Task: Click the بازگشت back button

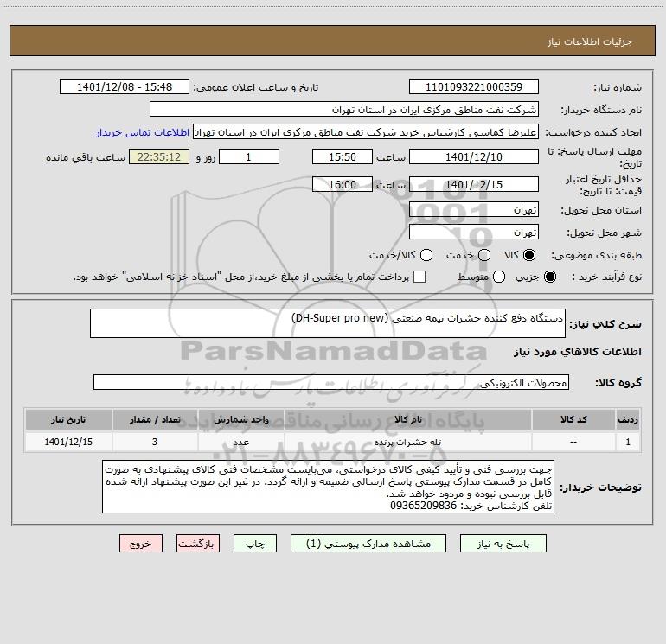Action: [198, 544]
